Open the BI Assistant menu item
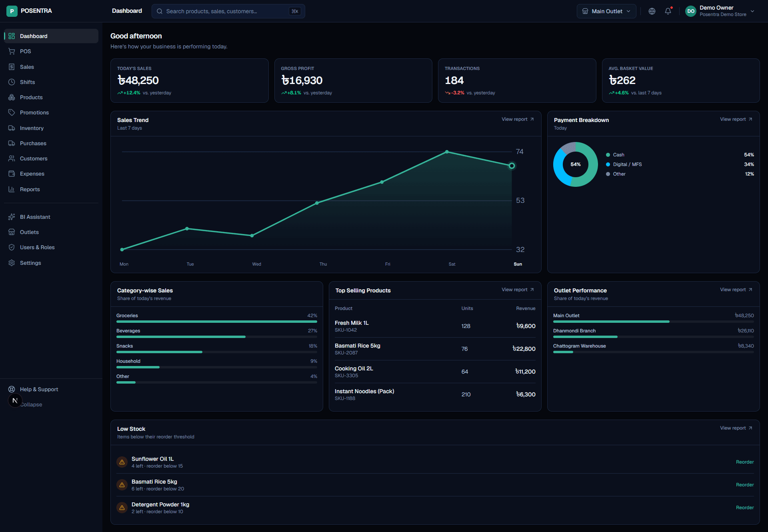768x532 pixels. 51,217
